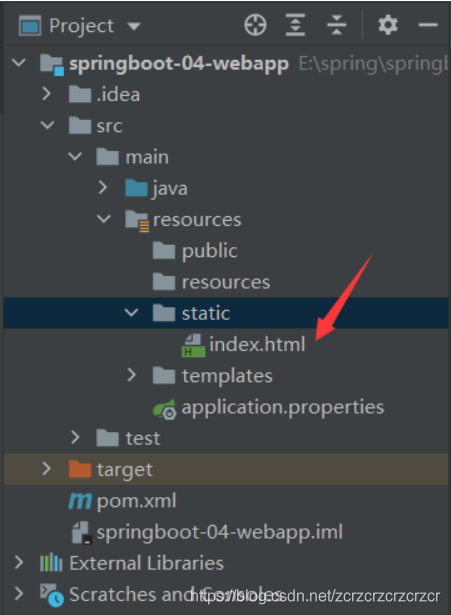Click the Spring application.properties leaf icon
The width and height of the screenshot is (451, 615).
pyautogui.click(x=164, y=409)
